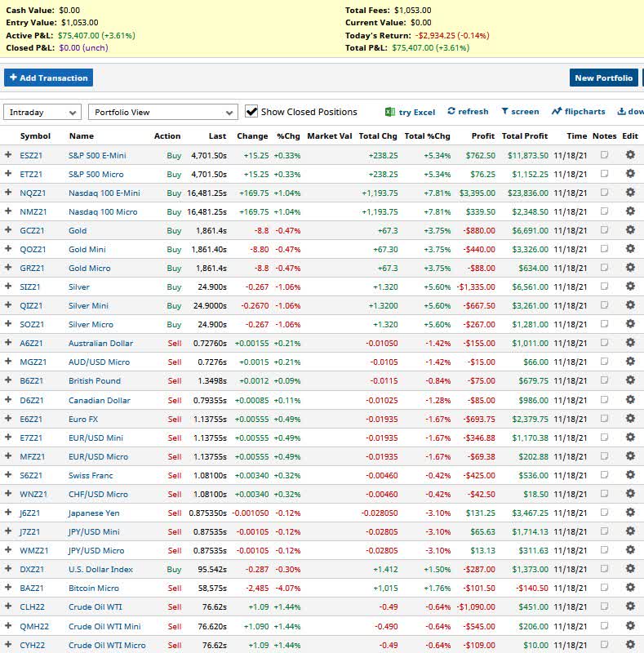The image size is (644, 653).
Task: Sort by the Total Profit column header
Action: coord(525,136)
